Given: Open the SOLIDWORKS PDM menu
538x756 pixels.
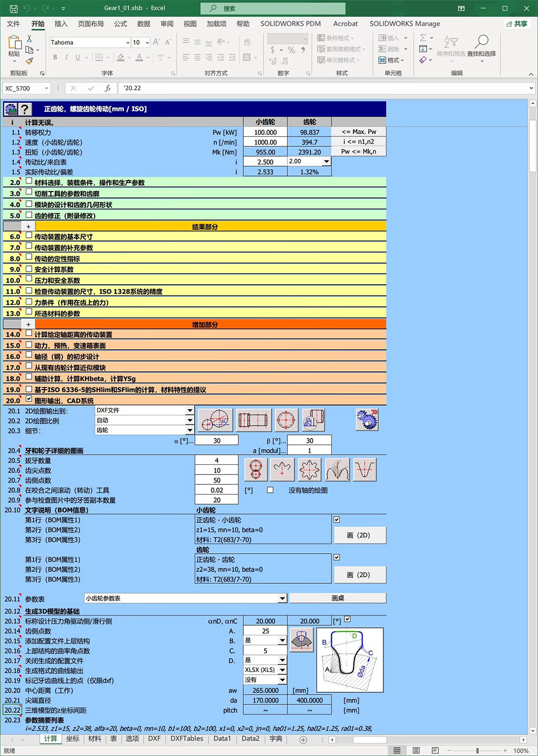Looking at the screenshot, I should point(289,24).
